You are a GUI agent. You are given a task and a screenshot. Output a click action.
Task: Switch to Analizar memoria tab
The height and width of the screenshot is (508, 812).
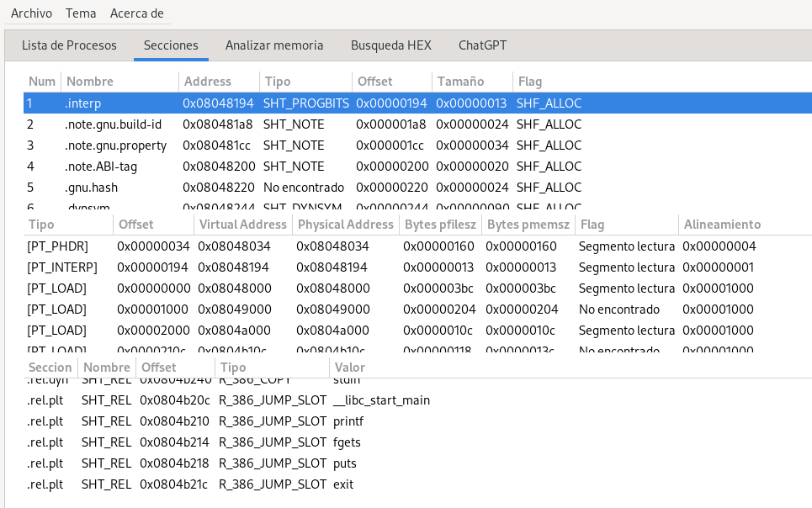pos(273,45)
